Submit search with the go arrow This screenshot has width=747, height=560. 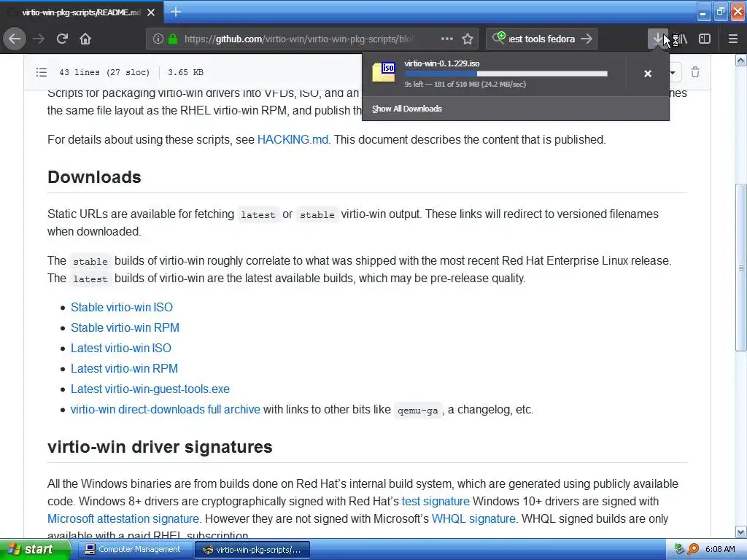pos(587,39)
